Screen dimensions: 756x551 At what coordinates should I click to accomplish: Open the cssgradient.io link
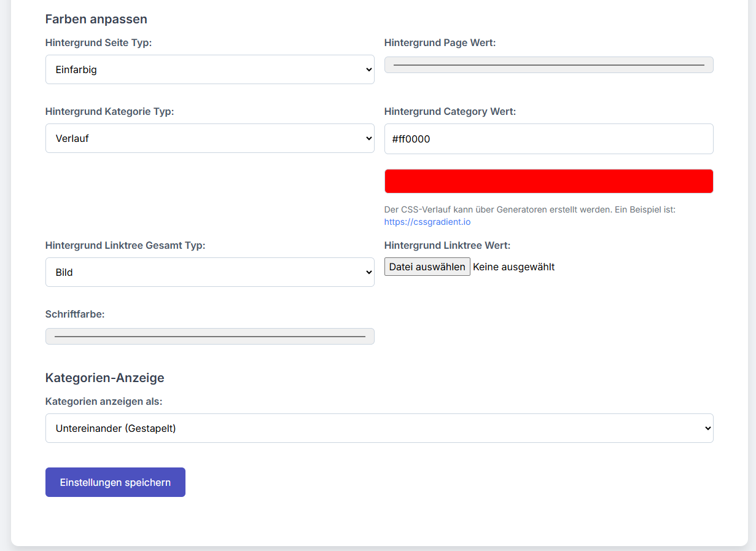pyautogui.click(x=427, y=221)
